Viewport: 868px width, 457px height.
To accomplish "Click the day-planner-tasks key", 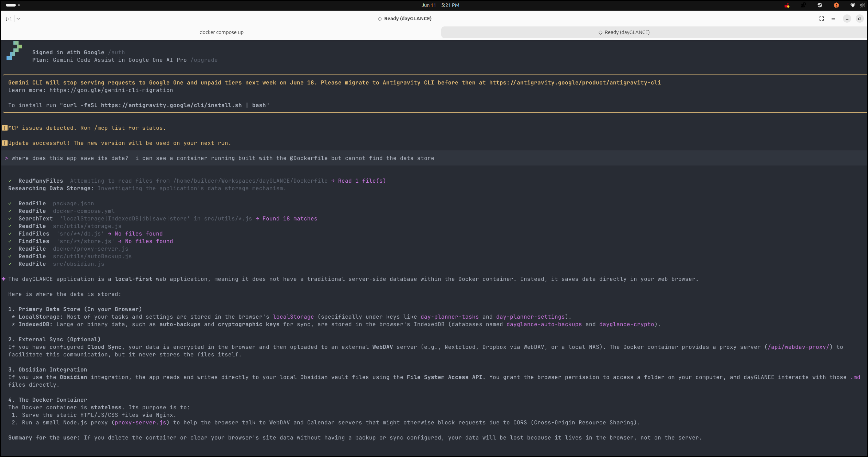I will 449,317.
